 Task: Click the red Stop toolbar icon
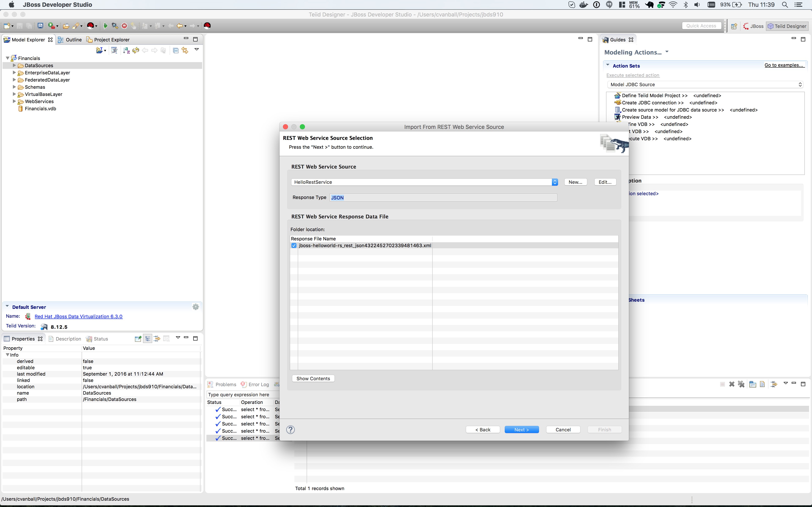[125, 26]
